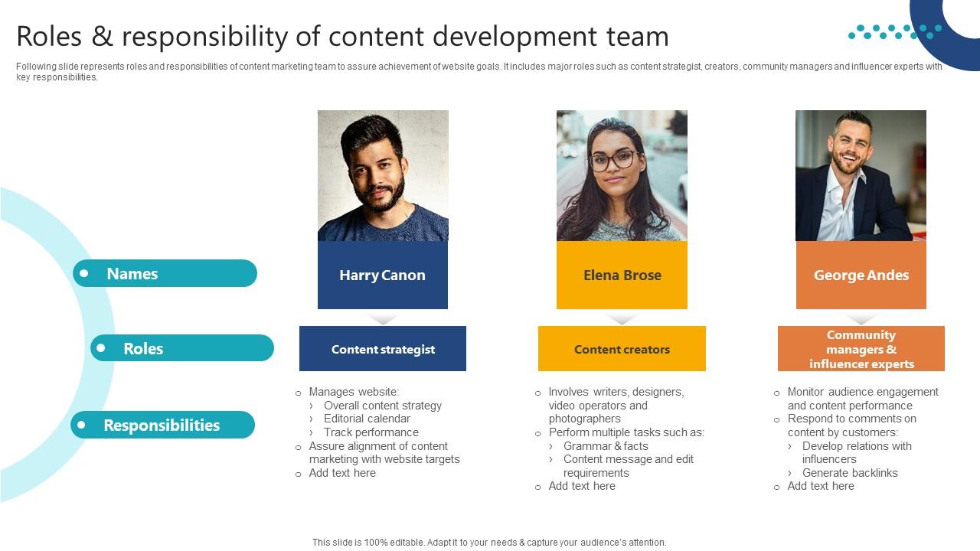Click the Responsibilities label pill
The image size is (980, 551).
[x=162, y=425]
